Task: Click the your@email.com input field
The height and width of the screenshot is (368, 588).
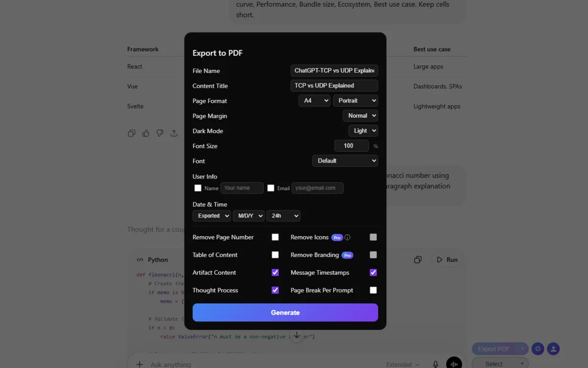Action: [x=318, y=188]
